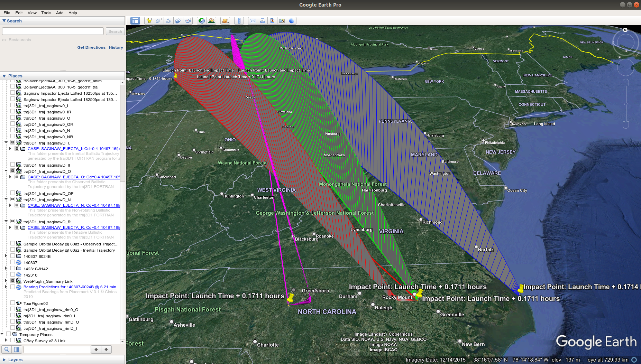Viewport: 641px width, 364px height.
Task: Select the traj3D1_traj_saginaw_rimD_O row
Action: click(51, 322)
